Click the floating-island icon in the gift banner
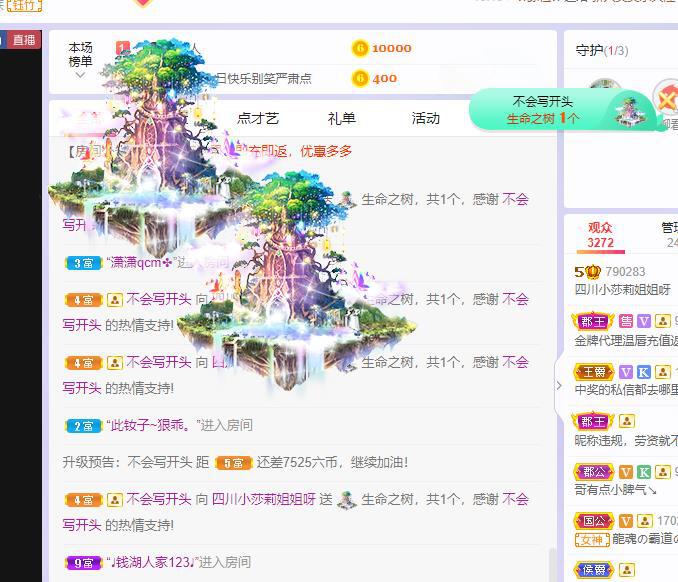Screen dimensions: 678x582 631,112
